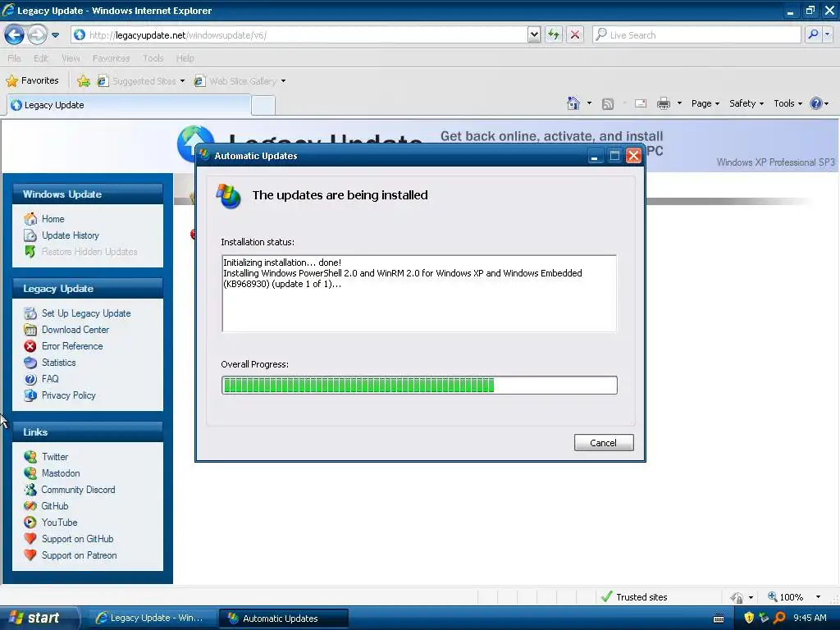This screenshot has width=840, height=630.
Task: Click the Twitter link icon
Action: coord(30,457)
